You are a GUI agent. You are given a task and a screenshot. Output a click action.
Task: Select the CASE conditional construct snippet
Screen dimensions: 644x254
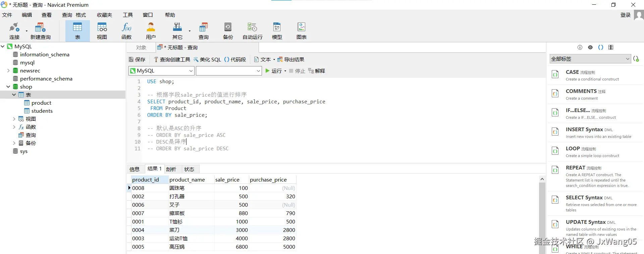[596, 75]
